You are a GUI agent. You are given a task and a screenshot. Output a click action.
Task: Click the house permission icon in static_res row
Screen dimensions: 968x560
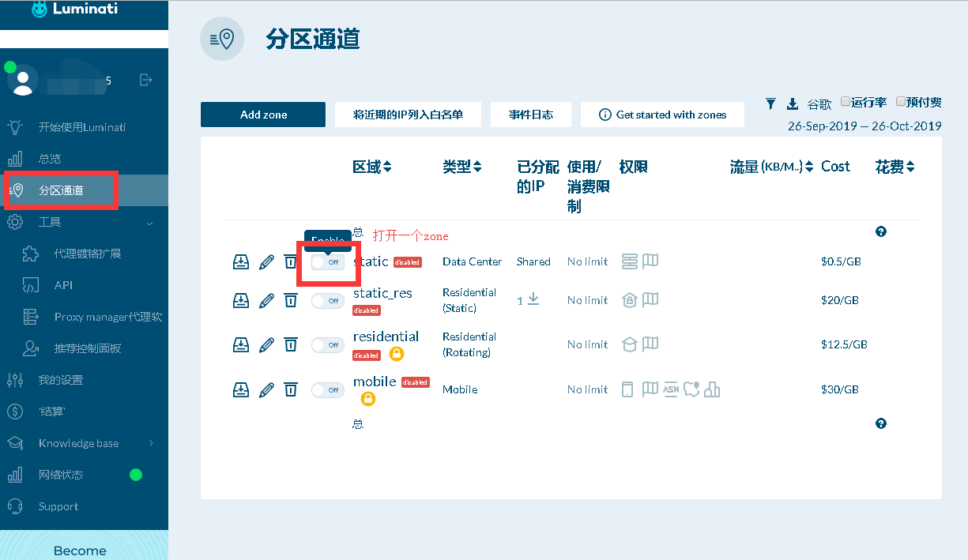630,300
